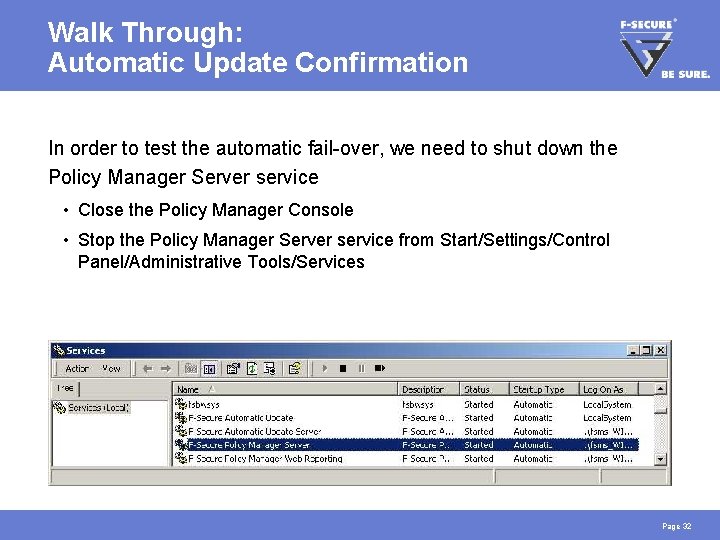Sort by the Name column header
720x540 pixels.
pos(285,389)
